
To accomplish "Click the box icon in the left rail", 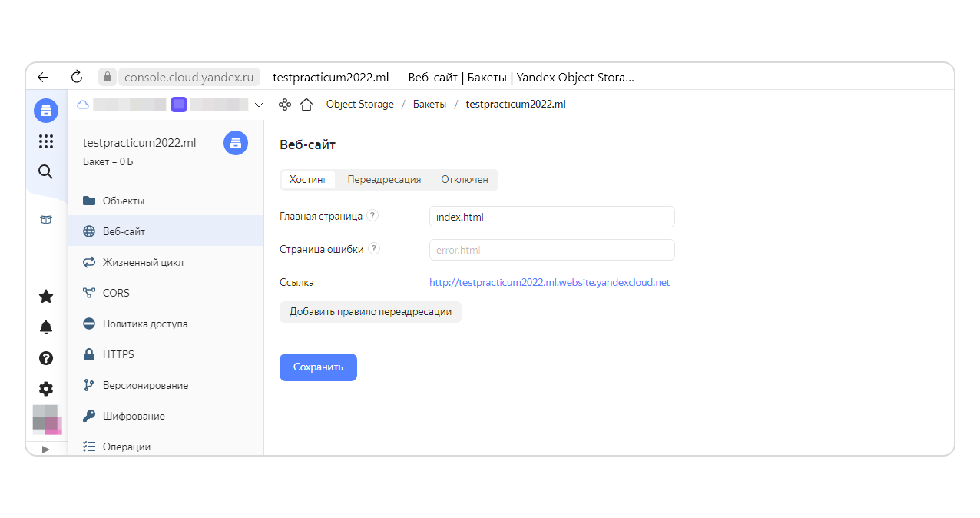I will [x=46, y=220].
